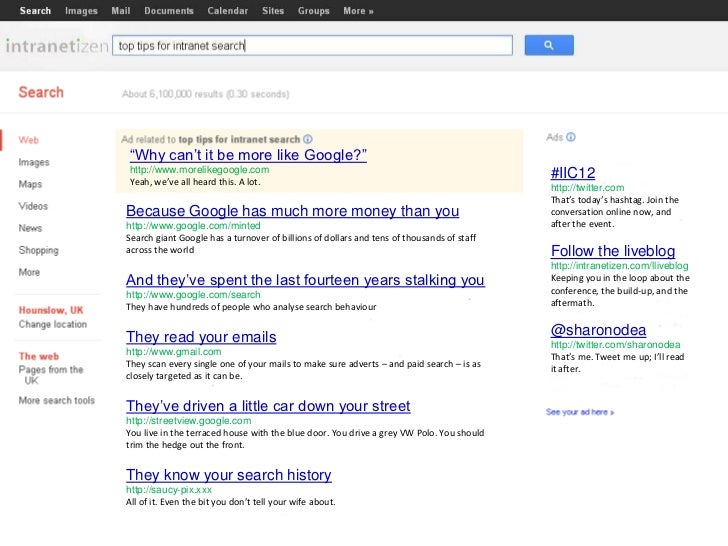Click the intranetizen logo
The height and width of the screenshot is (546, 728).
[57, 46]
